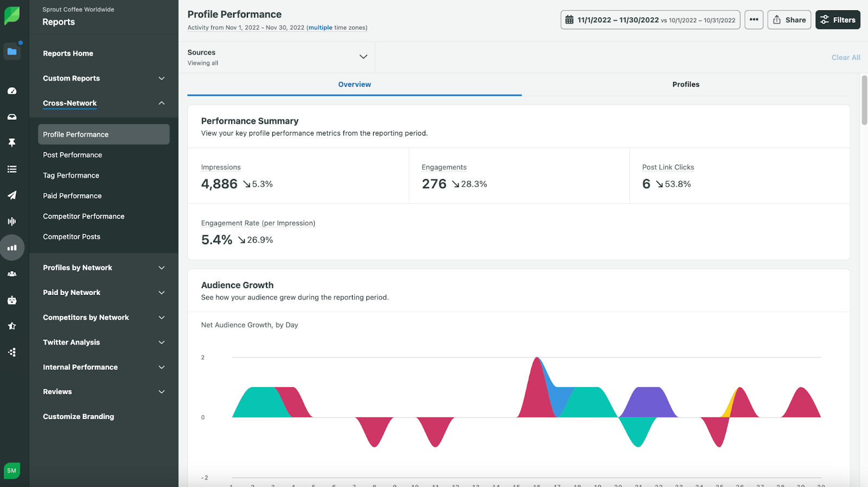
Task: Open the date range picker
Action: [x=650, y=20]
